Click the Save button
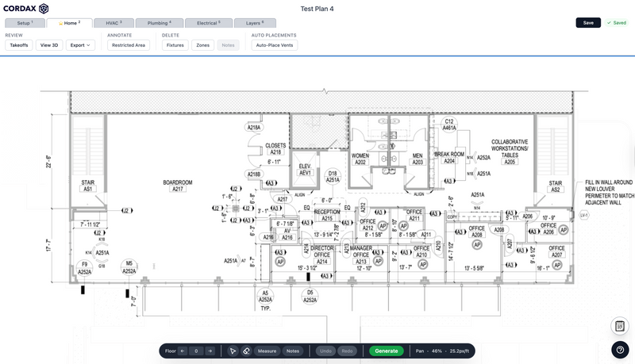635x364 pixels. tap(588, 23)
